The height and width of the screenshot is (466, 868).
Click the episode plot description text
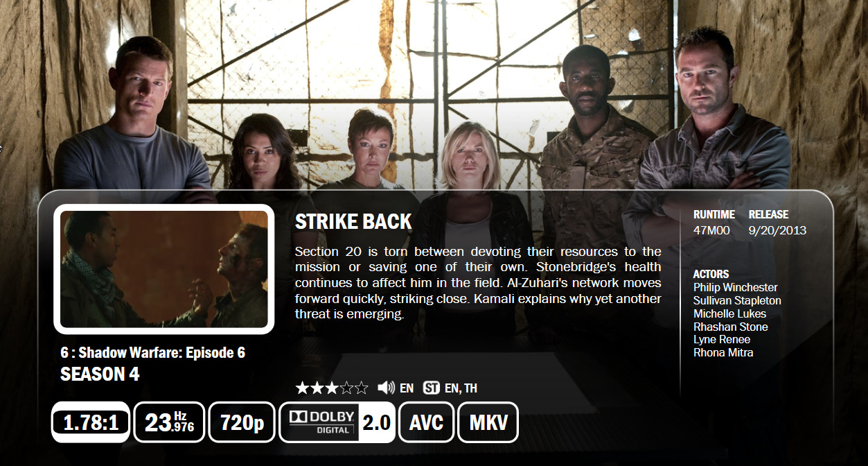pos(478,282)
